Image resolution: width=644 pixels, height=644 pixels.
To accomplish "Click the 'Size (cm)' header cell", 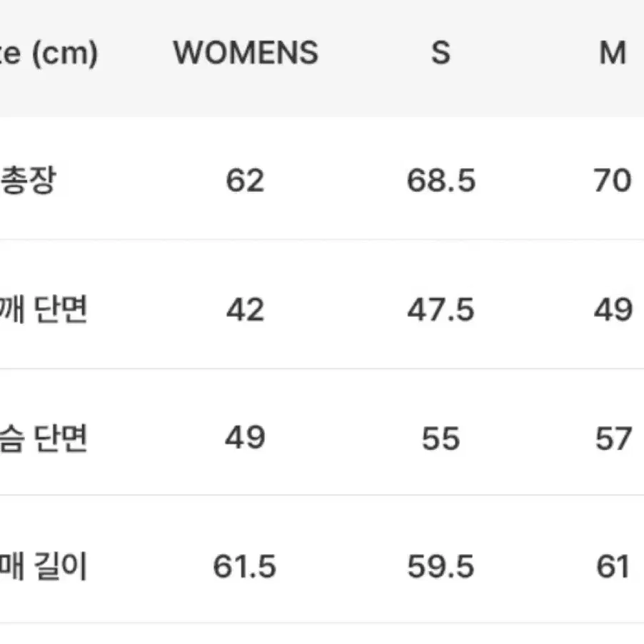I will (49, 54).
